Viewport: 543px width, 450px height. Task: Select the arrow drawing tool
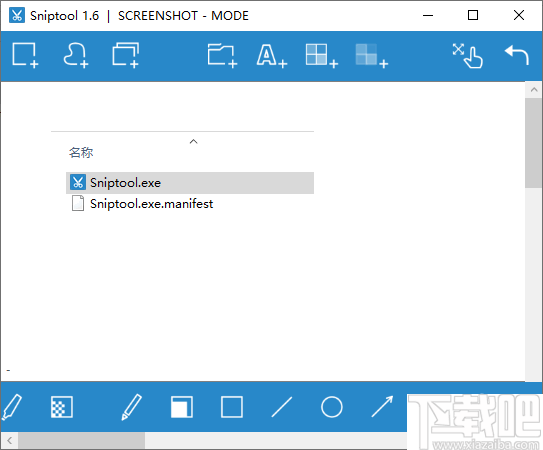pos(382,407)
